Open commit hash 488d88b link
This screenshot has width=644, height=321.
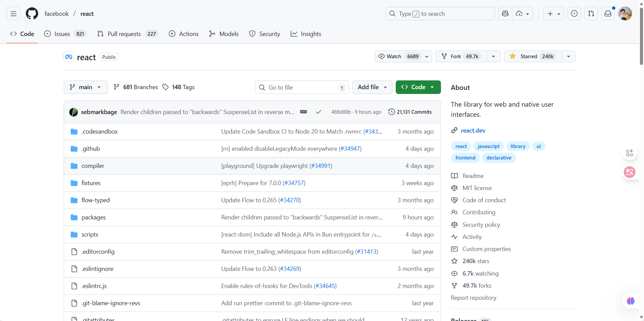[341, 112]
